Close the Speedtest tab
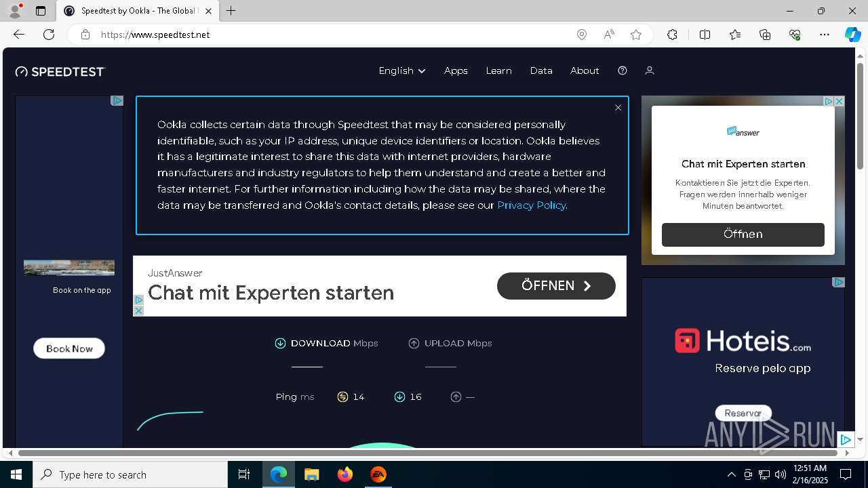Screen dimensions: 868x488 click(208, 11)
